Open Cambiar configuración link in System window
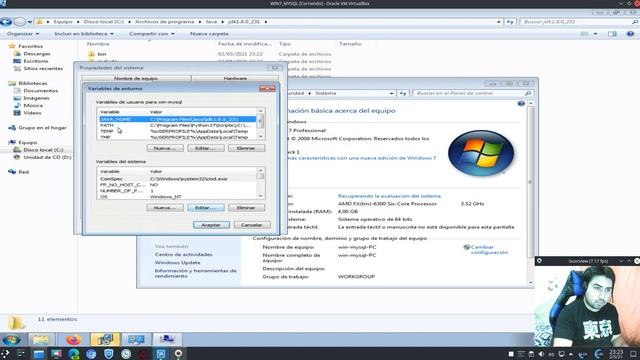This screenshot has height=360, width=640. 489,250
